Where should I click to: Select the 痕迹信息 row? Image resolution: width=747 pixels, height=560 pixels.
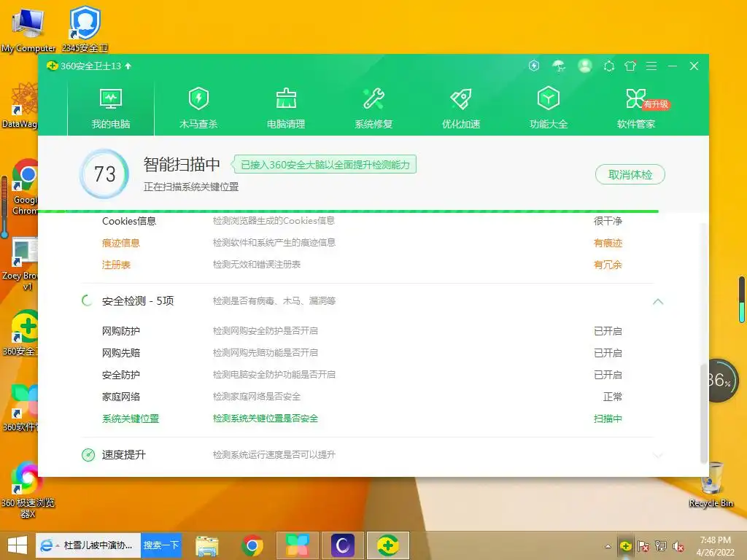click(362, 243)
